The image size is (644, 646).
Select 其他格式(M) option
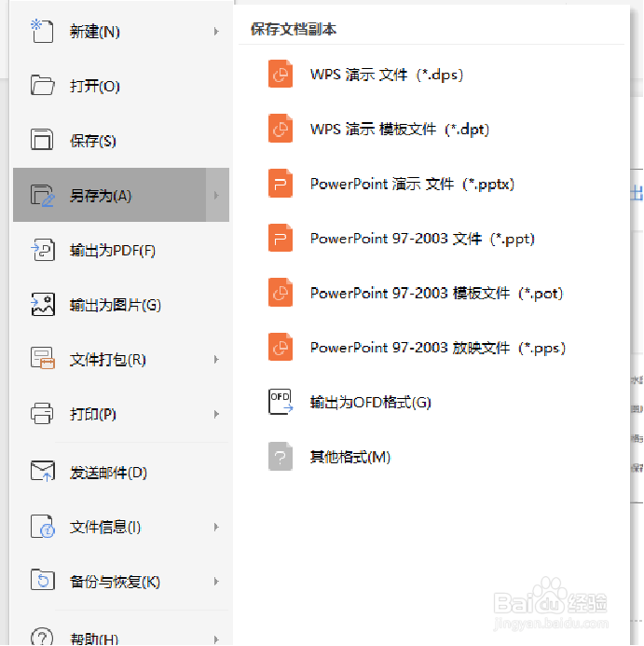coord(350,457)
